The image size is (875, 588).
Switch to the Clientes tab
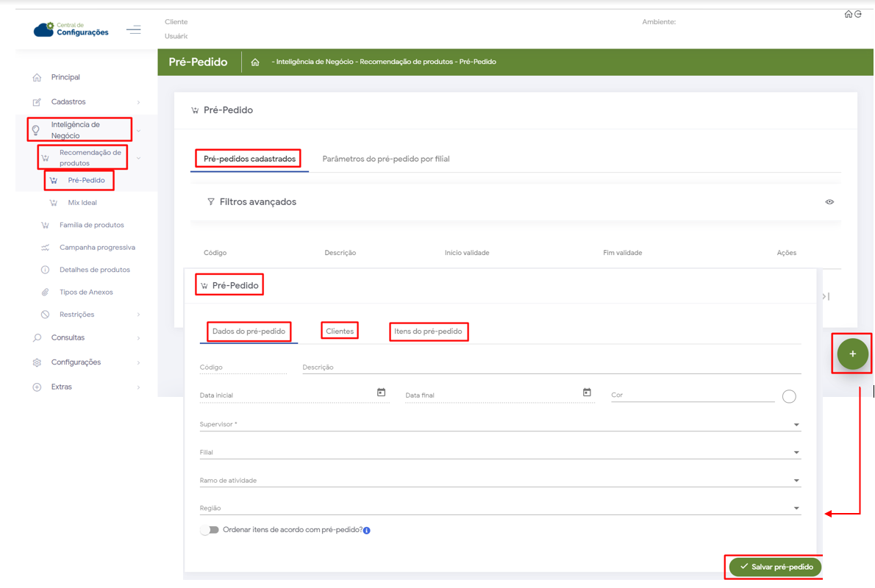click(x=340, y=331)
